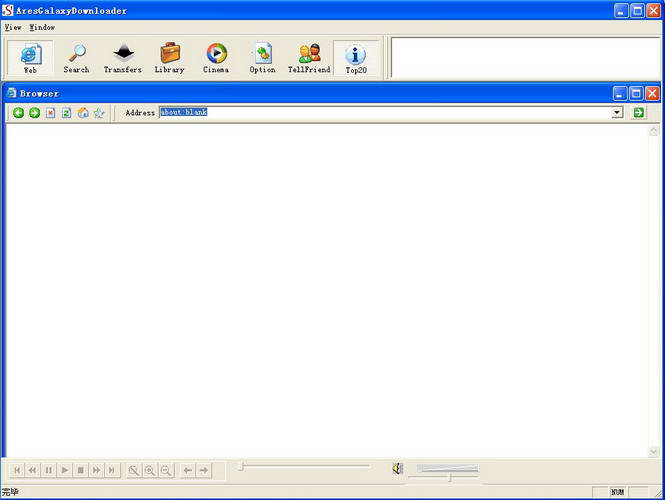Click the TellFriend icon
This screenshot has height=500, width=665.
309,58
